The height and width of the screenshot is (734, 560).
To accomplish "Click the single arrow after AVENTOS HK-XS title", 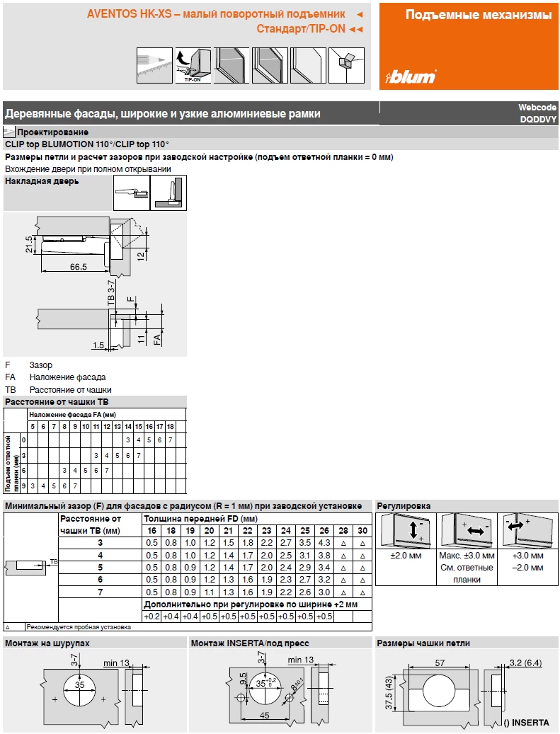I will click(x=360, y=15).
